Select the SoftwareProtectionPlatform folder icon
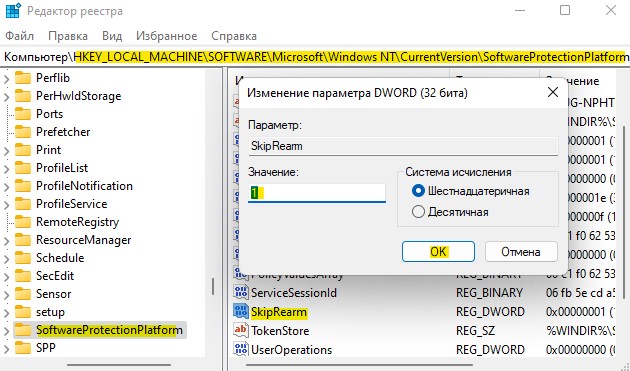The width and height of the screenshot is (630, 371). pos(23,330)
